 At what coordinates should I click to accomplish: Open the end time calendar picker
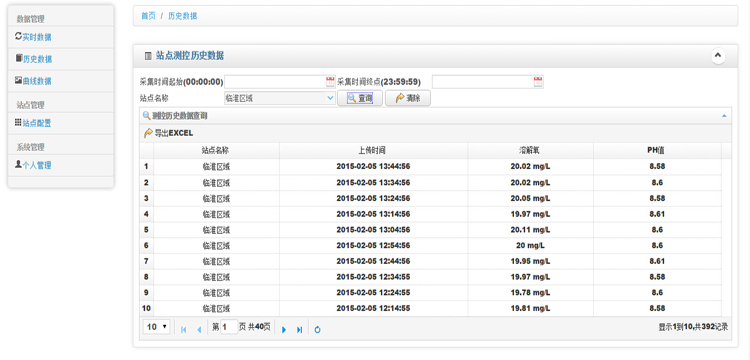point(538,82)
